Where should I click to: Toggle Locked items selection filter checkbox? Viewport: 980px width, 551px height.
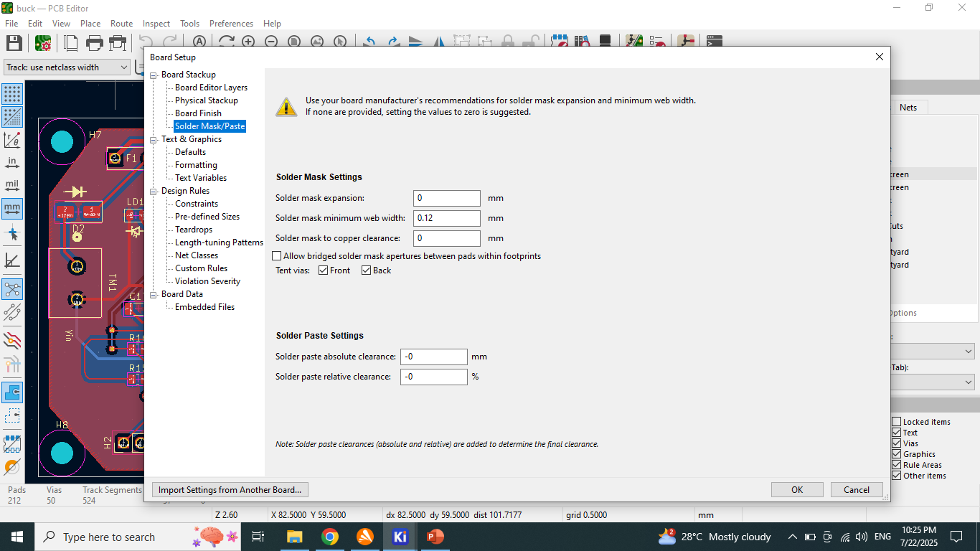point(896,422)
